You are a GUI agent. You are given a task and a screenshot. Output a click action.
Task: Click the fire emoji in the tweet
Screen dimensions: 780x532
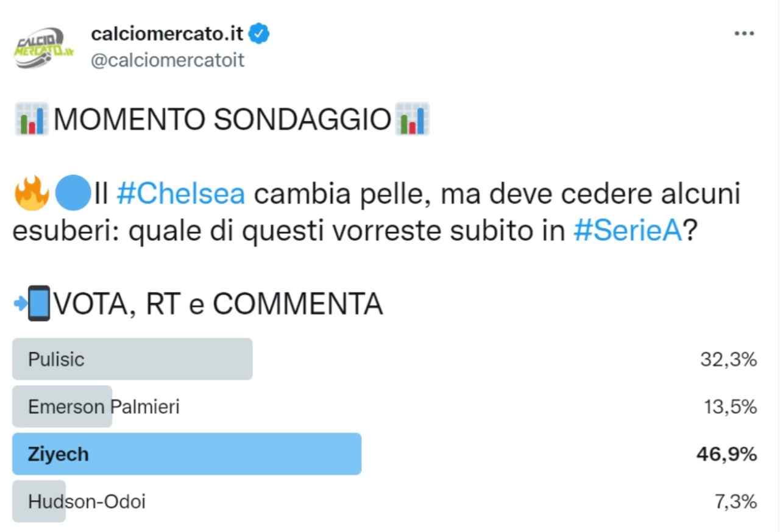click(x=31, y=194)
